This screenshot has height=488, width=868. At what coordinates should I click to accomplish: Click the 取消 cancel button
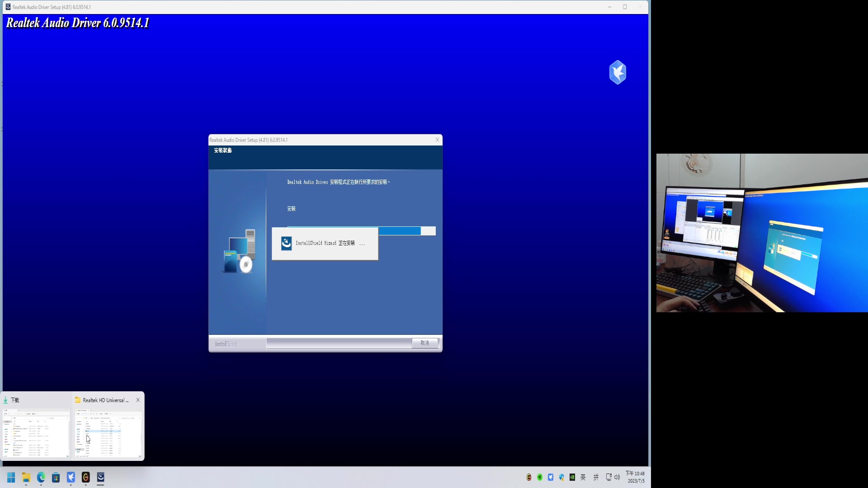tap(425, 343)
